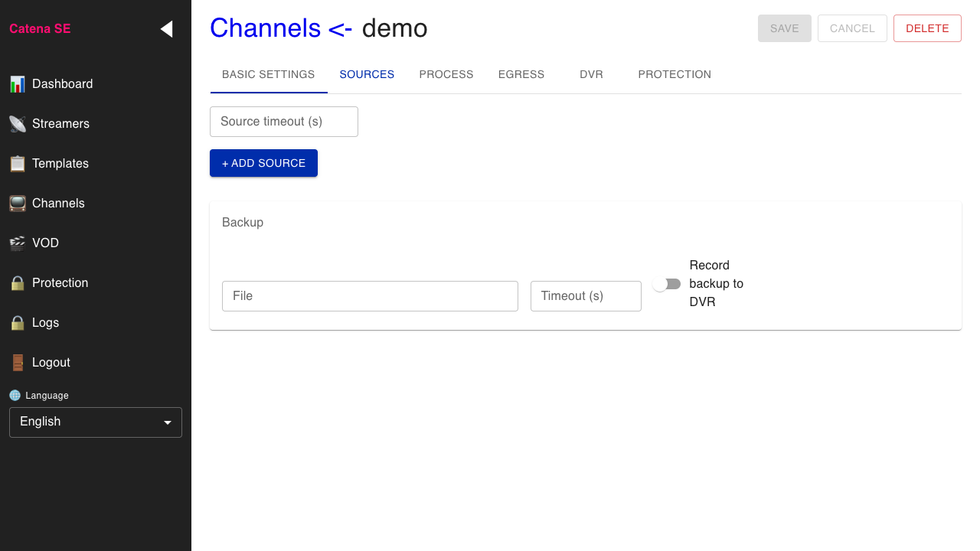
Task: Select the Streamers satellite icon
Action: point(17,123)
